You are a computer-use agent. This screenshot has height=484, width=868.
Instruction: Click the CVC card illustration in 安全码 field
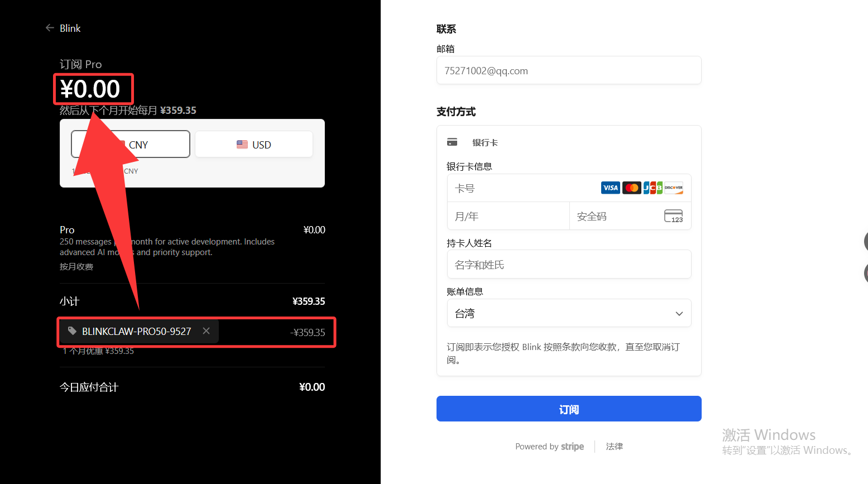tap(673, 215)
